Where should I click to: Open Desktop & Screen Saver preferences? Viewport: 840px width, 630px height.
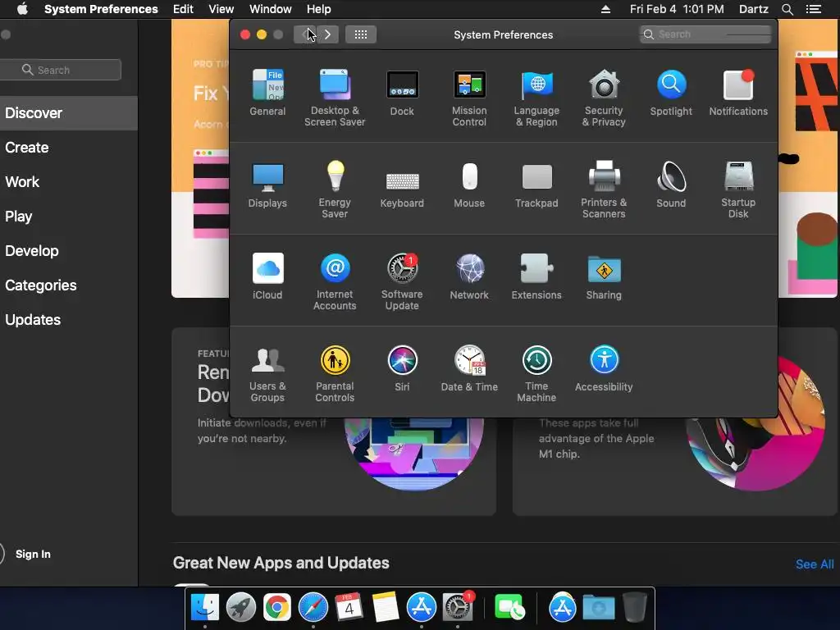[x=335, y=98]
